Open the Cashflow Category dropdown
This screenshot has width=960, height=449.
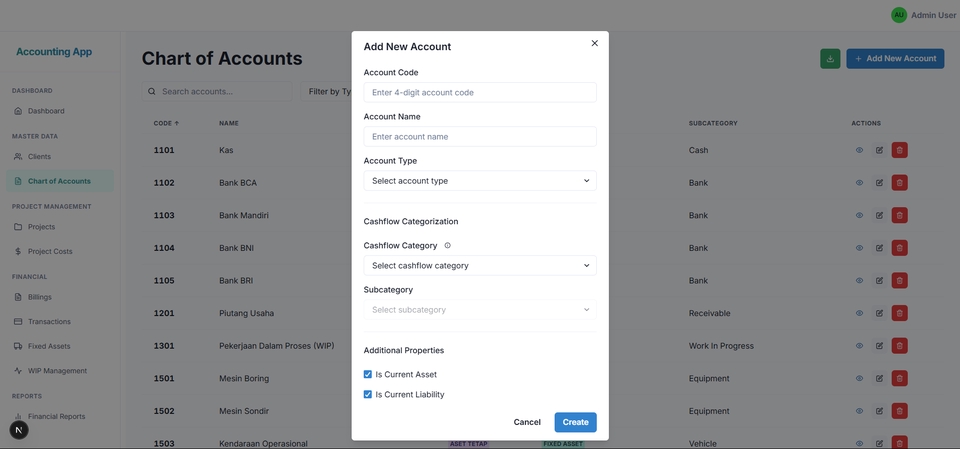[x=480, y=266]
